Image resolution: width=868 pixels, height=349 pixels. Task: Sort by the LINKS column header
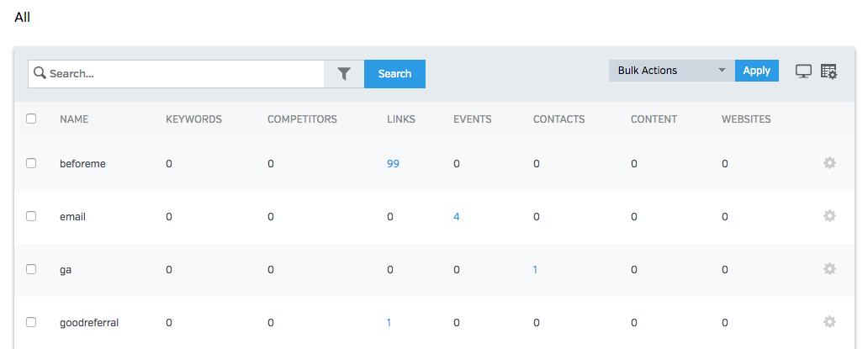point(400,119)
